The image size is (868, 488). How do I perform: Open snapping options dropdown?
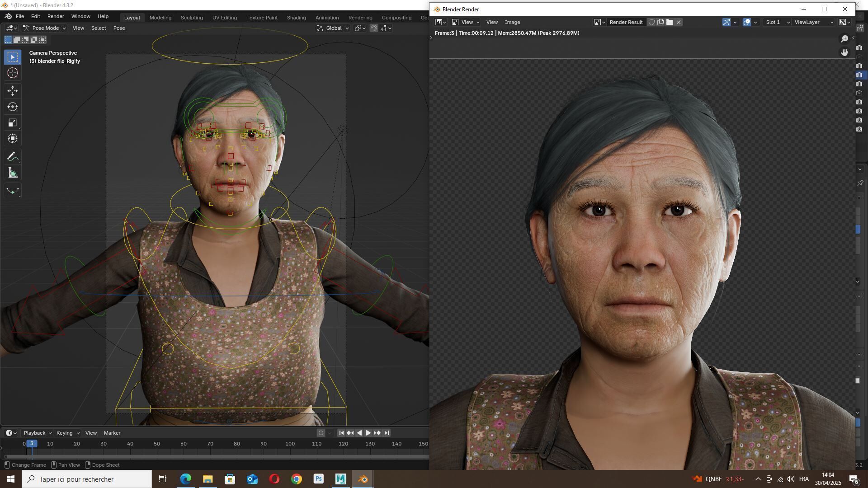(386, 28)
